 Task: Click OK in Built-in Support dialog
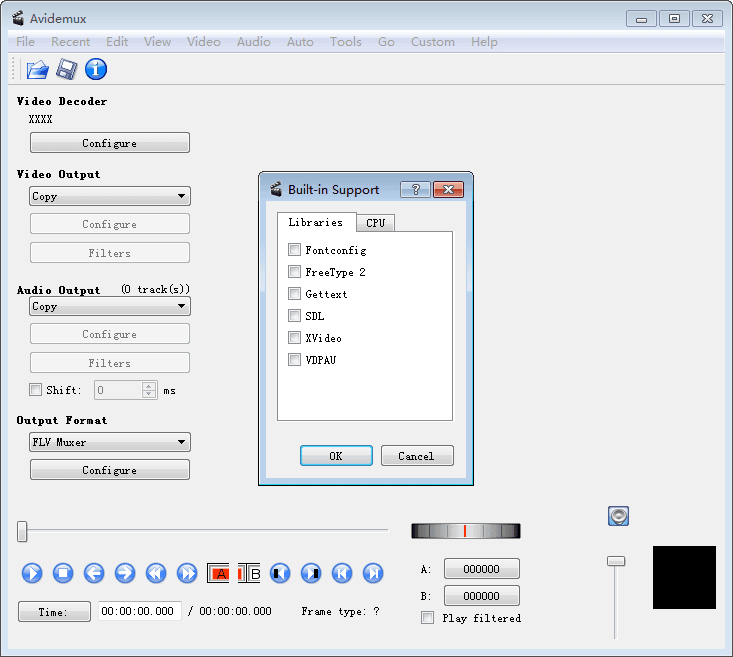click(336, 455)
